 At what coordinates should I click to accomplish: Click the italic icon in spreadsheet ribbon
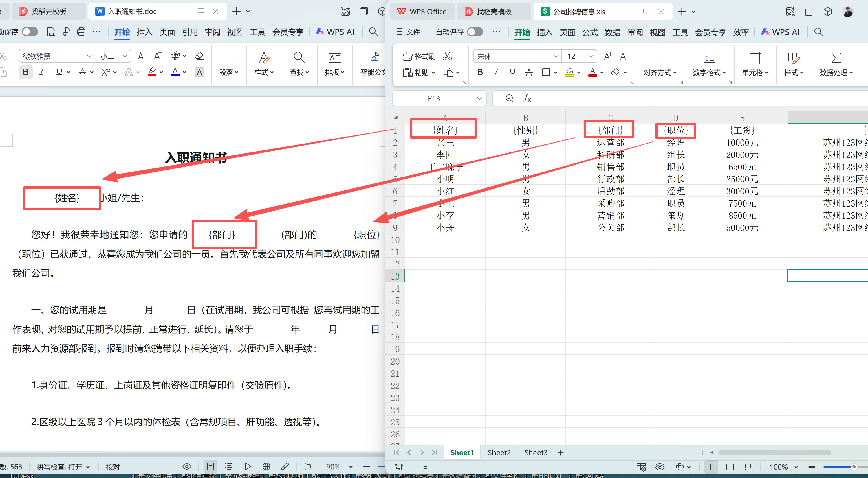pyautogui.click(x=496, y=72)
